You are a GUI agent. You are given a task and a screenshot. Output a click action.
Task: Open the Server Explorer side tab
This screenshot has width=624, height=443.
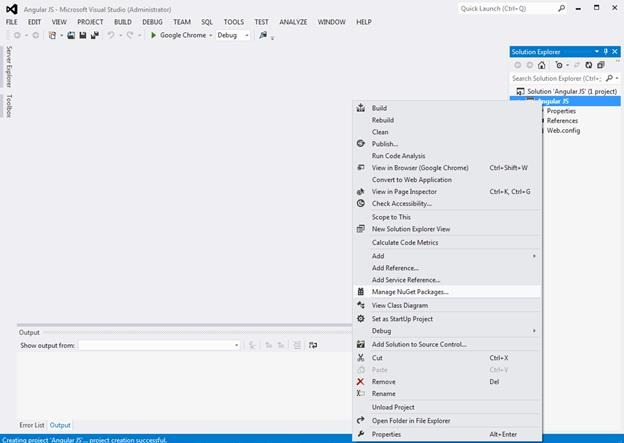[9, 66]
